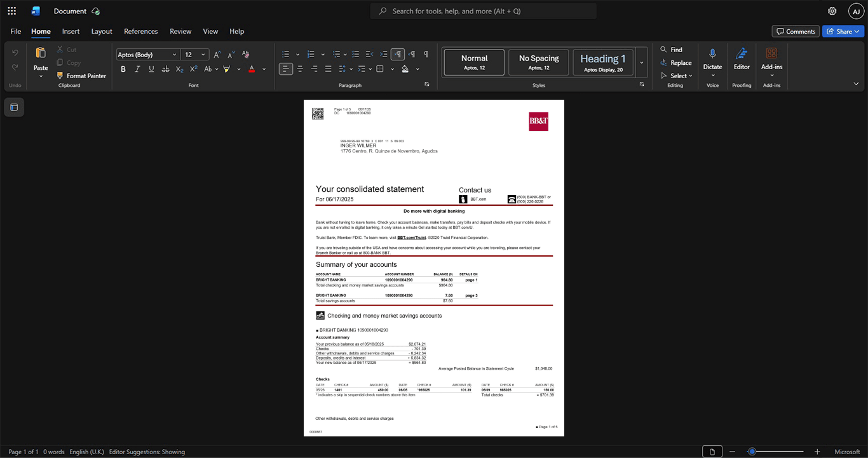868x458 pixels.
Task: Apply multilevel list icon
Action: [337, 55]
